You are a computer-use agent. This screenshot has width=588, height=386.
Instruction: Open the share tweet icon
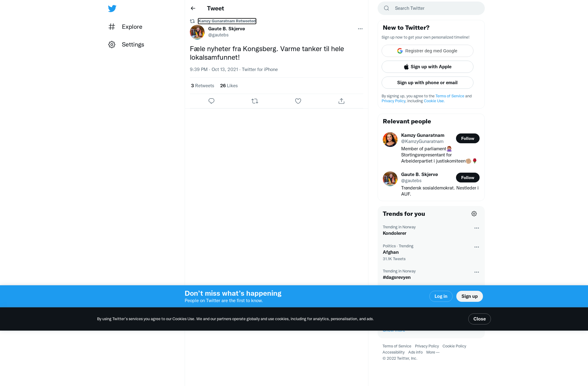341,101
